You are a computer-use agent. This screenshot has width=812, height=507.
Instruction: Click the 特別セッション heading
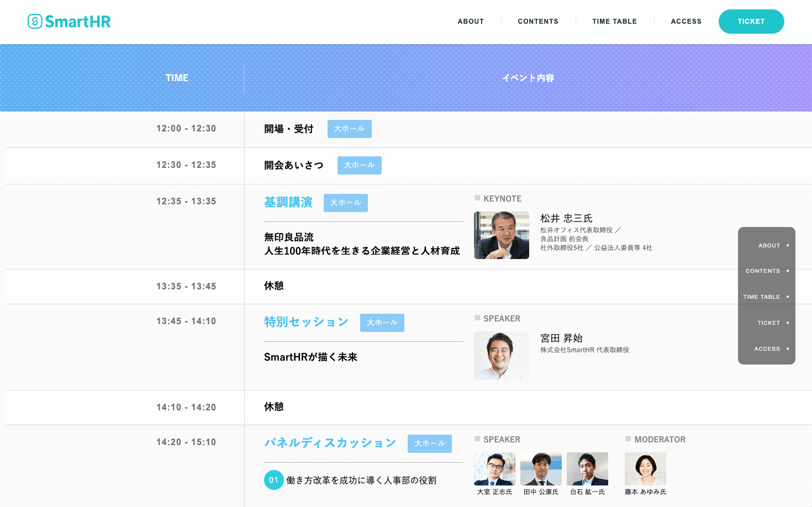click(x=307, y=322)
